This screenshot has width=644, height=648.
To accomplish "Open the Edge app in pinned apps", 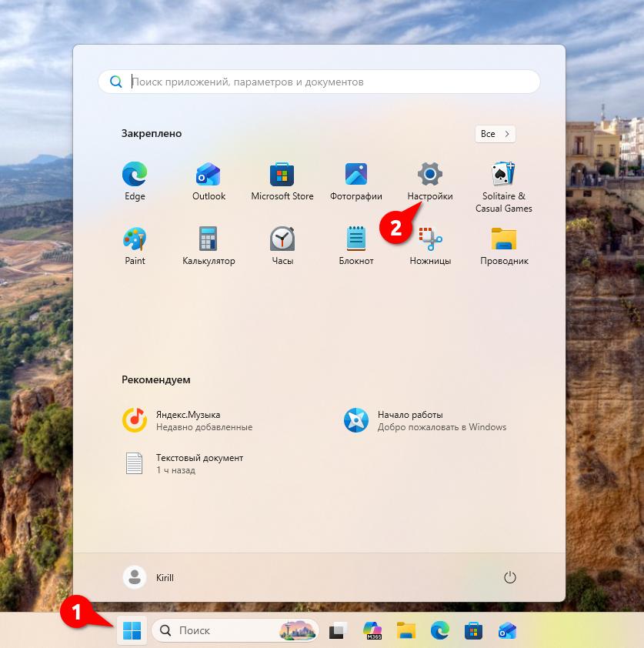I will 135,175.
